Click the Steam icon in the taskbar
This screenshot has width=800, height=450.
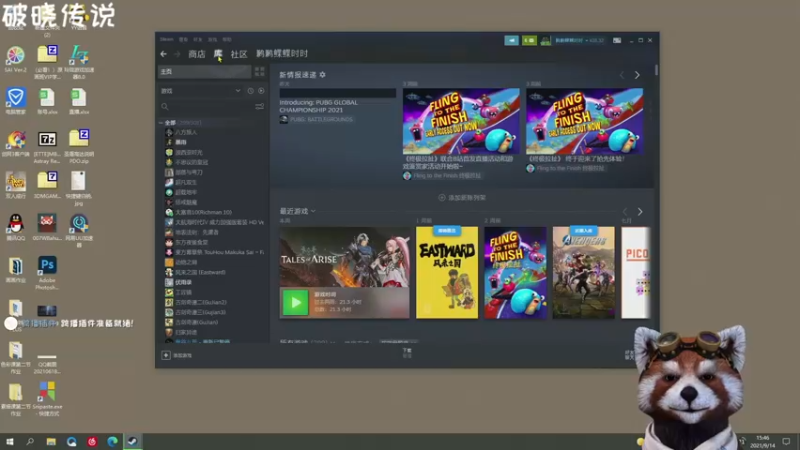point(133,441)
